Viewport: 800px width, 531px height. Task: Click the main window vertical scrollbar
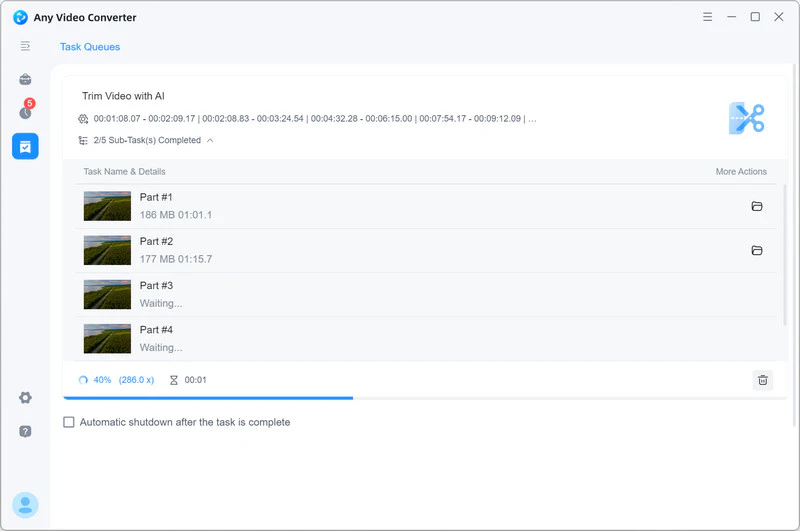tap(795, 245)
